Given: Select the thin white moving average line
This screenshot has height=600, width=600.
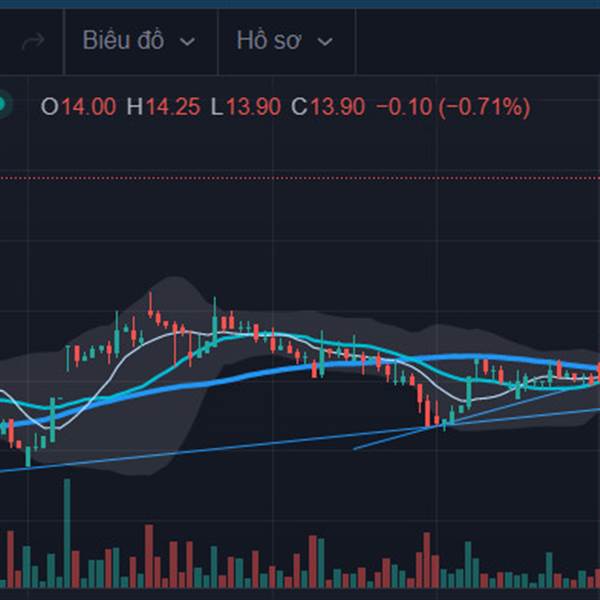Looking at the screenshot, I should pyautogui.click(x=115, y=369).
